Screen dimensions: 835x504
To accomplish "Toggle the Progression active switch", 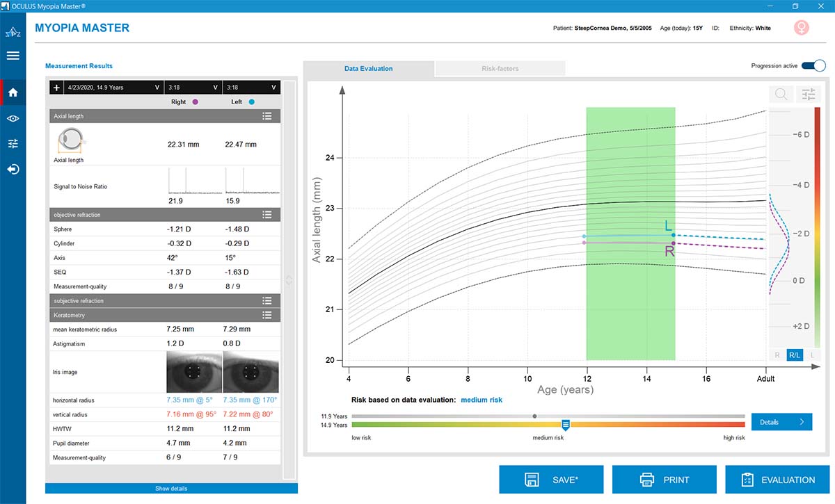I will (813, 66).
